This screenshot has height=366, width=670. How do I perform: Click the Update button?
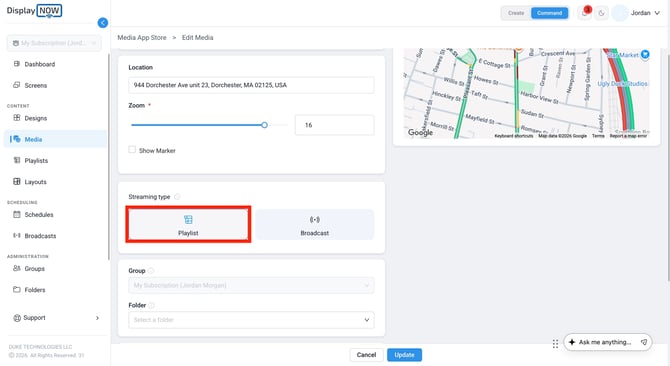click(x=404, y=355)
